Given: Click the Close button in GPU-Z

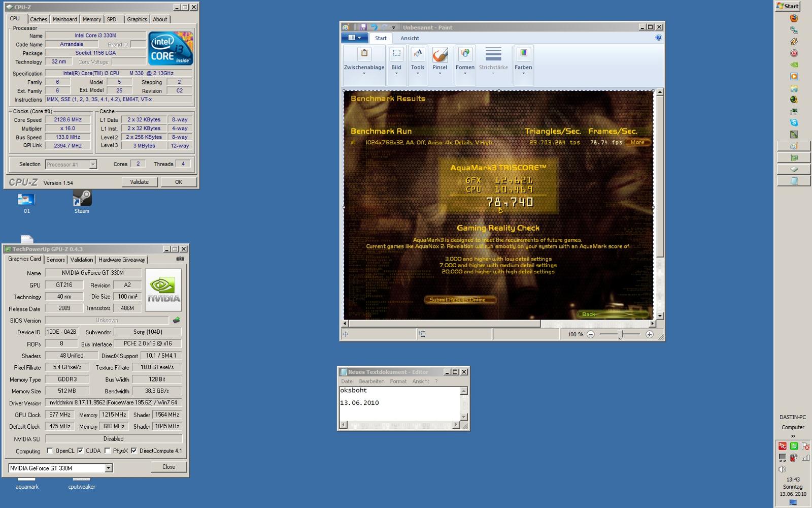Looking at the screenshot, I should pyautogui.click(x=168, y=467).
